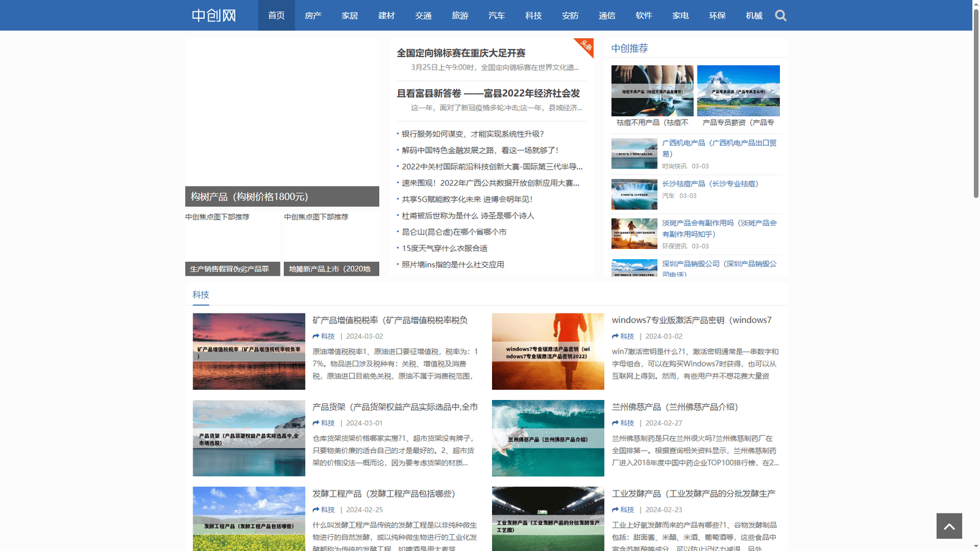
Task: Open the 建材 navigation item
Action: click(x=387, y=15)
